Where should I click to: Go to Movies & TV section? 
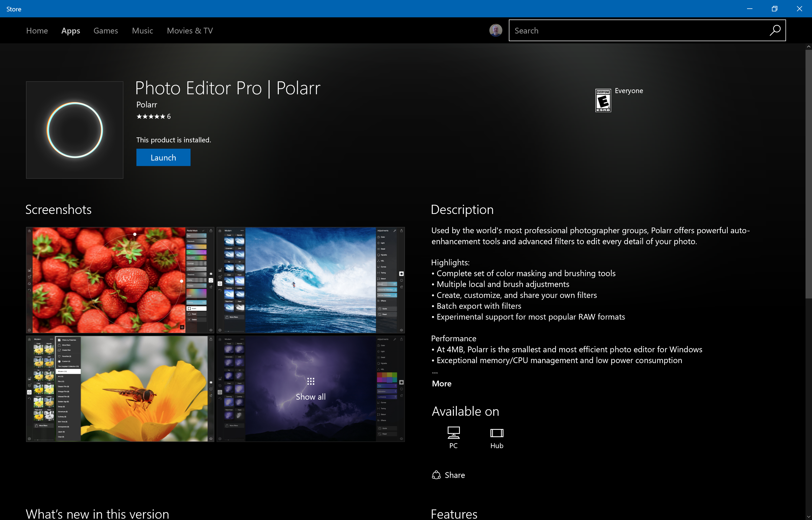click(x=189, y=31)
